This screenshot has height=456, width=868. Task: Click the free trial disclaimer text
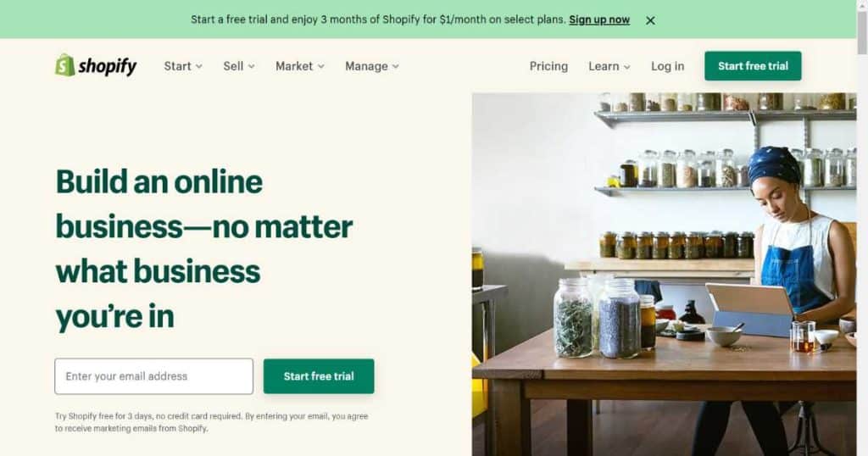point(211,422)
